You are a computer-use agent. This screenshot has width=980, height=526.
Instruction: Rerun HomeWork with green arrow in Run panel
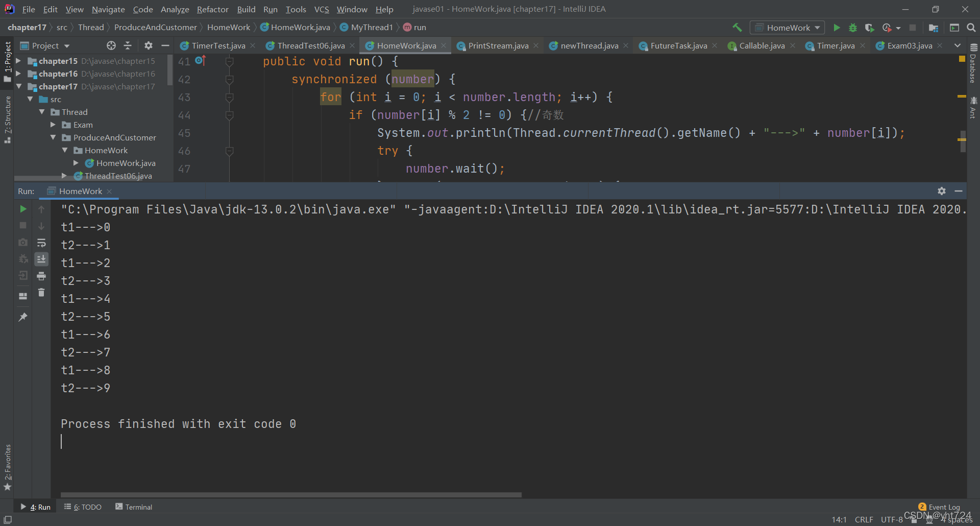(x=23, y=209)
